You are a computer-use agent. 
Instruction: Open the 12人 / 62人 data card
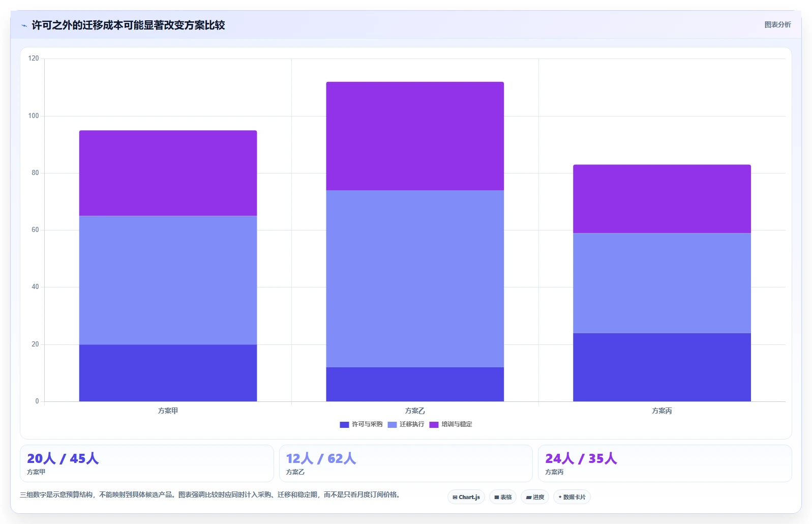pyautogui.click(x=406, y=463)
